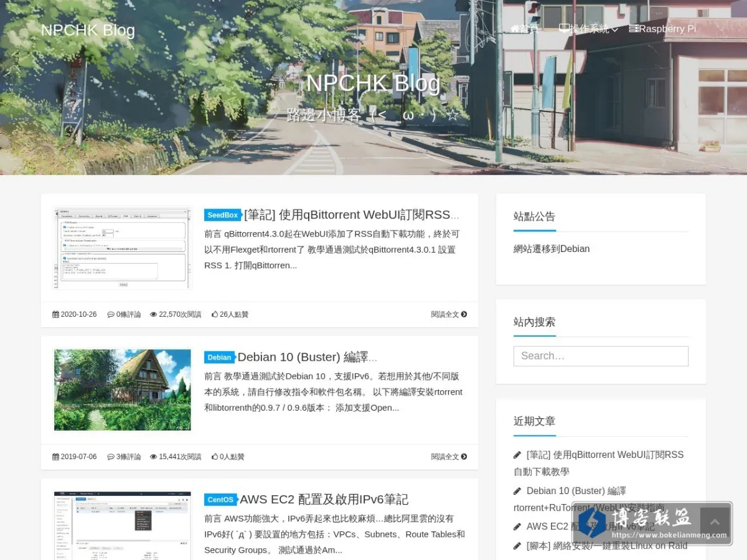Click the server icon beside Raspberry Pi
Viewport: 747px width, 560px height.
pos(634,29)
